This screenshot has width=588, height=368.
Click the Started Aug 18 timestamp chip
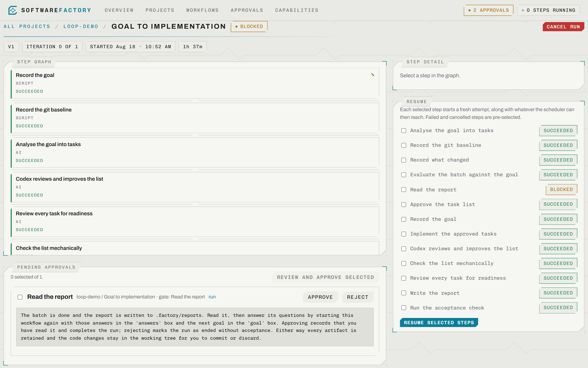pos(130,47)
